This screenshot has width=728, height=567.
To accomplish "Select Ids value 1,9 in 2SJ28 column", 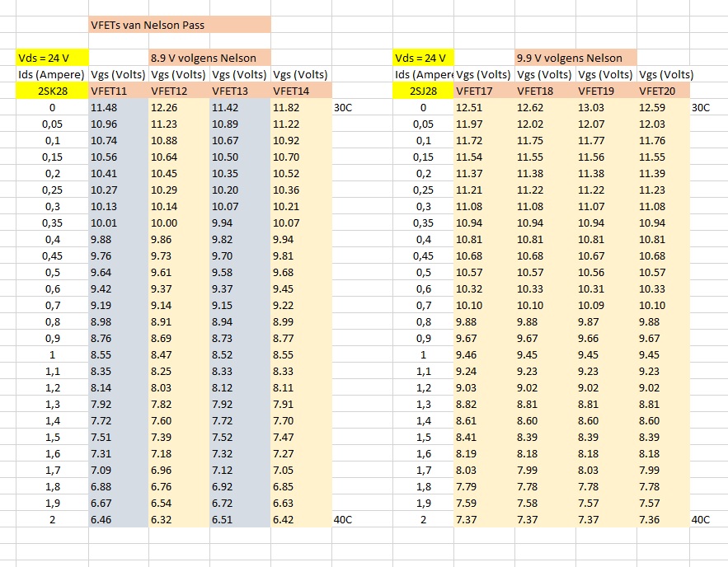I will pyautogui.click(x=423, y=503).
